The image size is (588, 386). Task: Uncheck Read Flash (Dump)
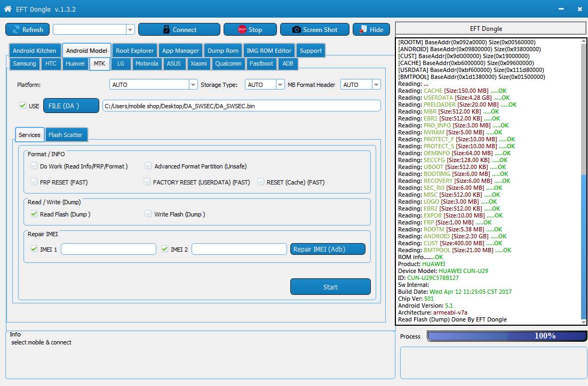click(x=34, y=214)
